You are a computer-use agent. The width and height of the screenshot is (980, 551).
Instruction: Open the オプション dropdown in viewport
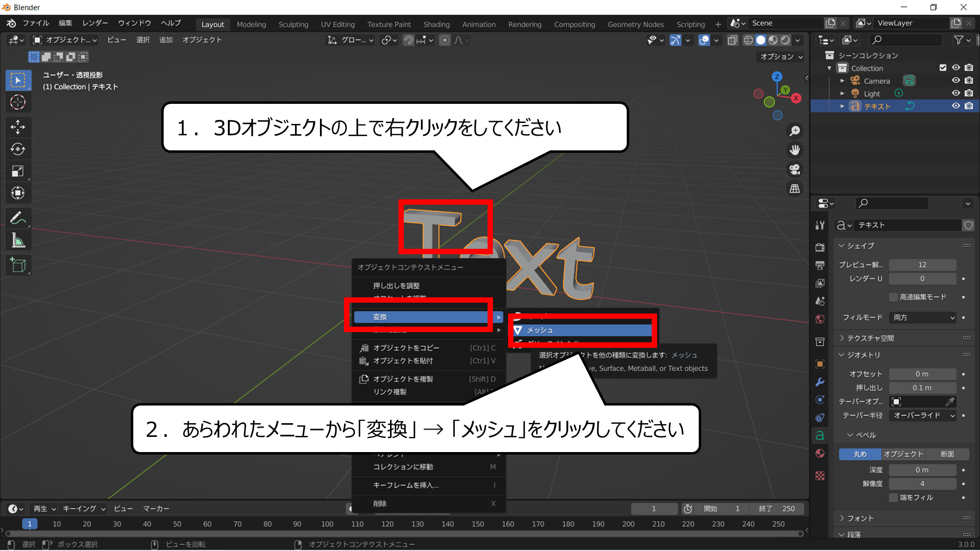[x=781, y=57]
